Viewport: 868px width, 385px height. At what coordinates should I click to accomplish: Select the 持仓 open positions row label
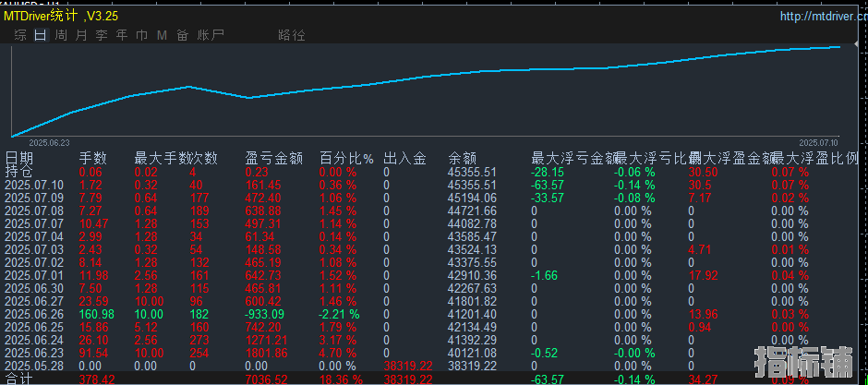(x=18, y=172)
